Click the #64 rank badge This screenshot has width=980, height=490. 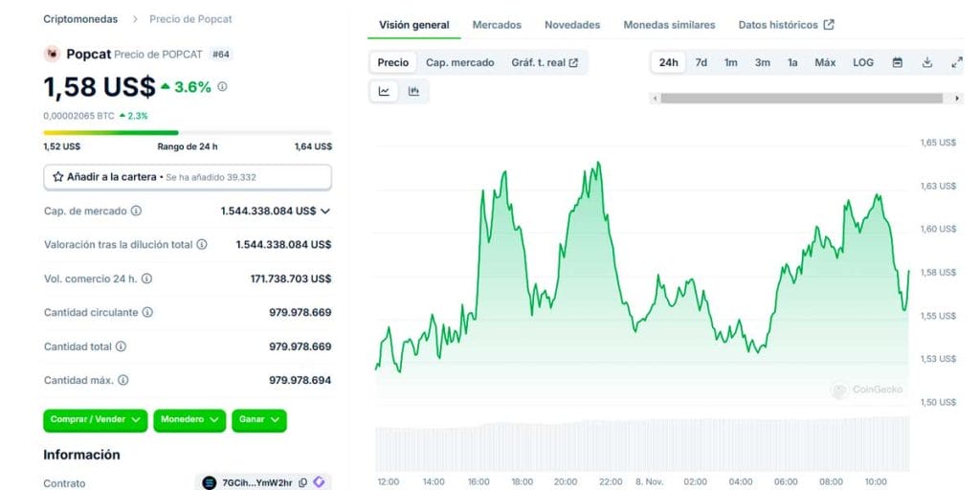tap(221, 55)
